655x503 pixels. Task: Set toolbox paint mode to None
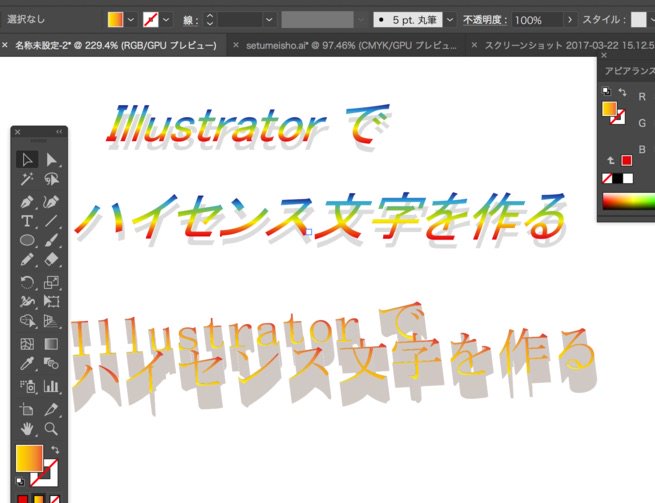(x=55, y=499)
